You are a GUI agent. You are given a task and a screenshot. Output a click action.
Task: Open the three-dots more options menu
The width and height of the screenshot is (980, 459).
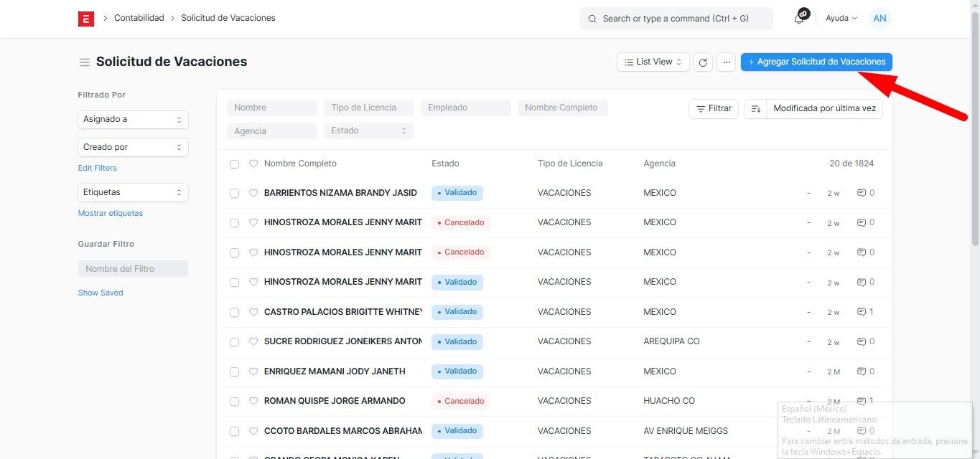point(727,62)
